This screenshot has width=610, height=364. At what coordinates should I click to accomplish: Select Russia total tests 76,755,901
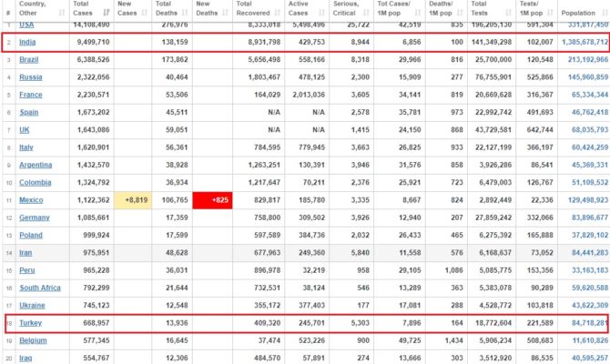coord(493,77)
